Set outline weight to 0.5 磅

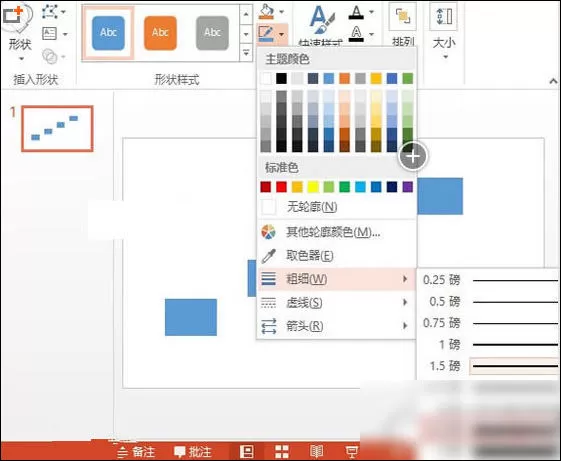click(489, 302)
